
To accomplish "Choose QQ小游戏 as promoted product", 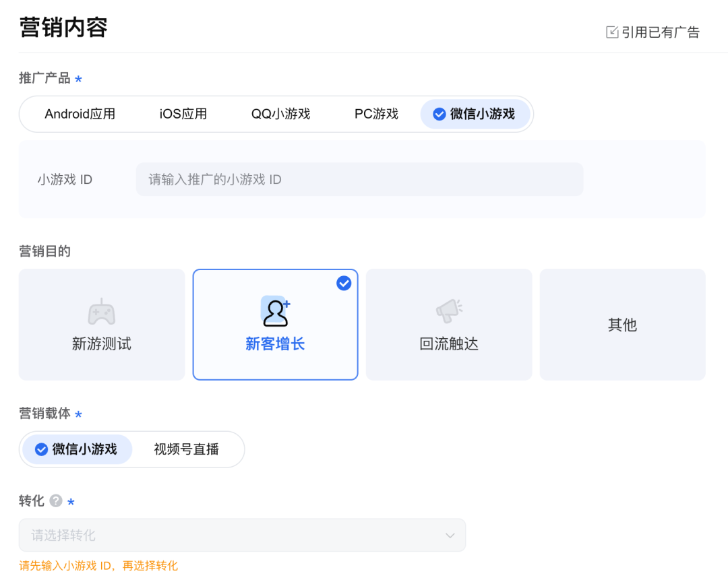I will pos(280,114).
